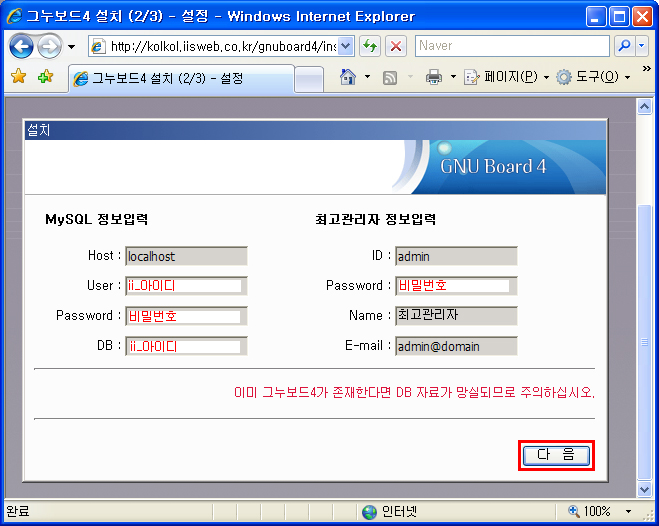
Task: Click the vertical scrollbar thumb
Action: 644,342
